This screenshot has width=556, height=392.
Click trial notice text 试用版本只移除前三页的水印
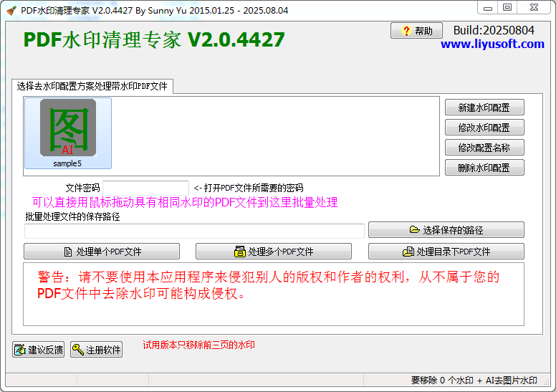(x=198, y=345)
